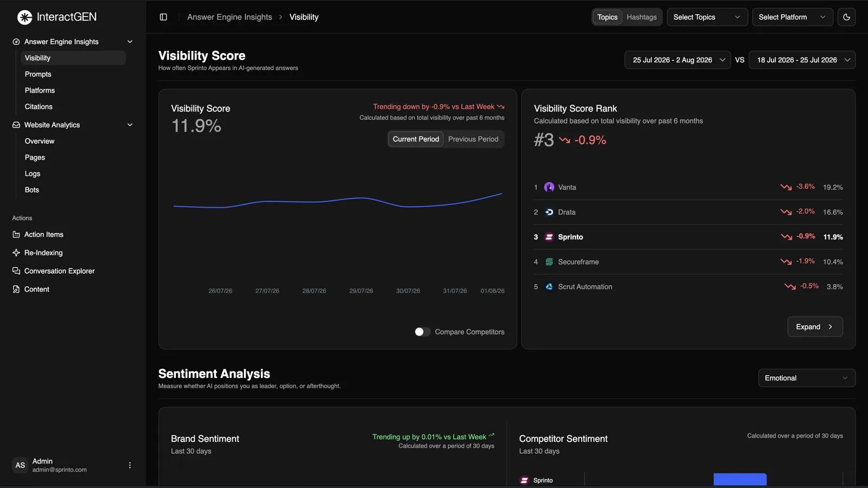Open the admin account options menu

click(x=130, y=465)
